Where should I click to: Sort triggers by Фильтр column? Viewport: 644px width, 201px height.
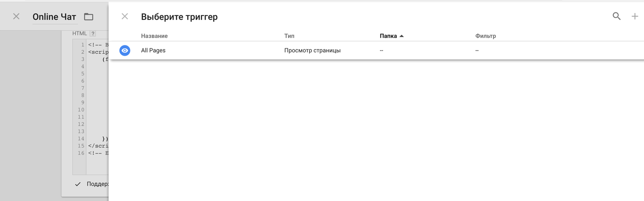click(486, 36)
